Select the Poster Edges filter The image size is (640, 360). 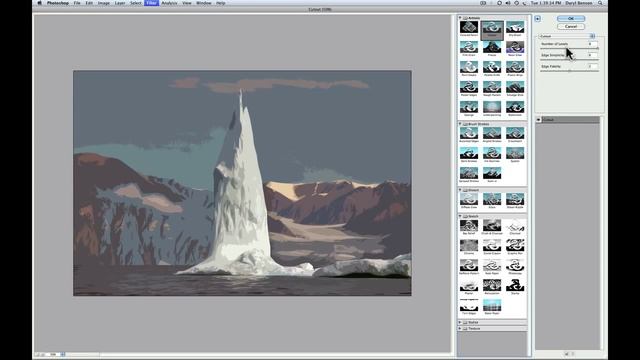469,87
